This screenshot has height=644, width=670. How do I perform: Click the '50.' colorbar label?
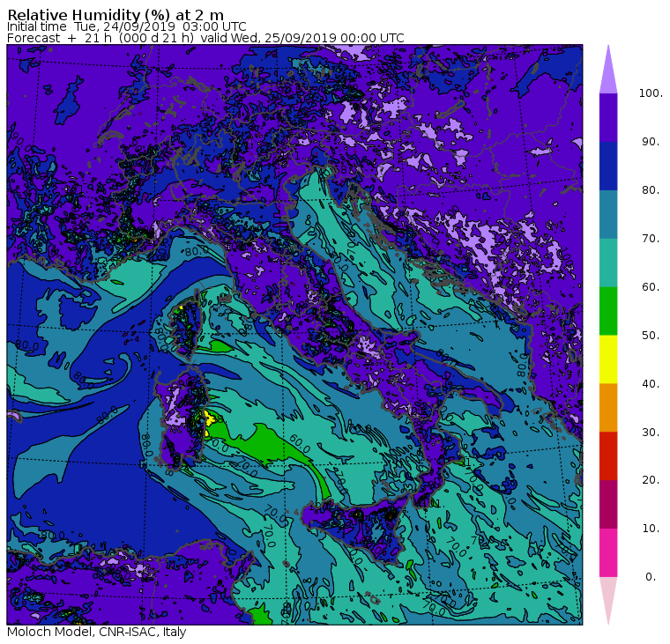point(651,336)
